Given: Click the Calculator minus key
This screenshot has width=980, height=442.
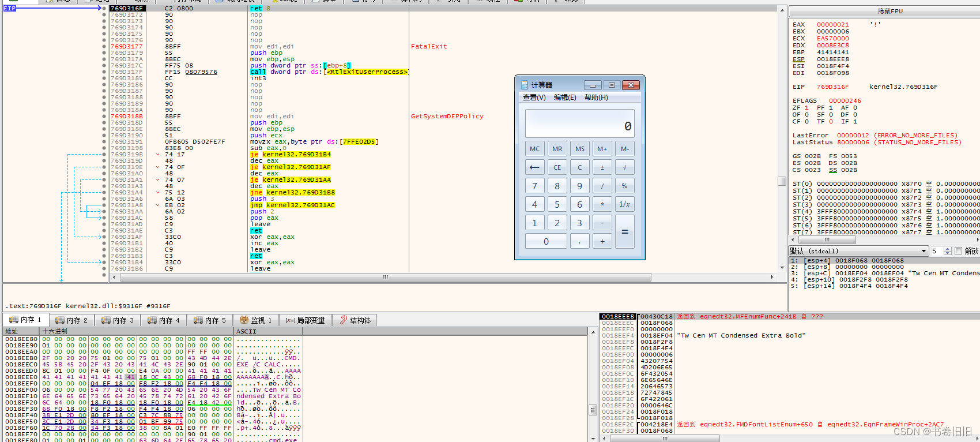Looking at the screenshot, I should [602, 223].
